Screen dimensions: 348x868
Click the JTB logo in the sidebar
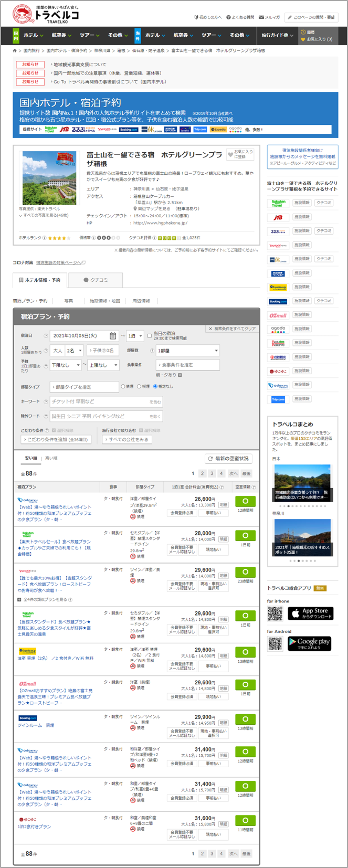click(x=278, y=217)
